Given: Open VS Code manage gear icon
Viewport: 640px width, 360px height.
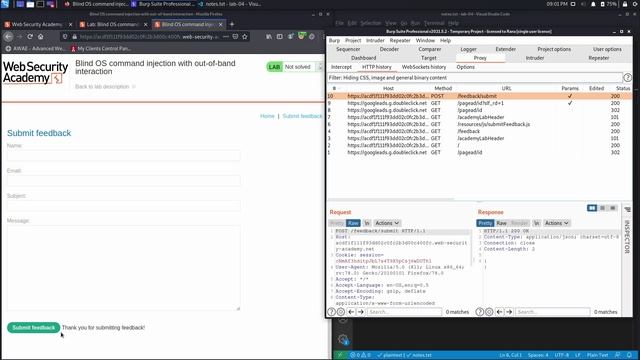Looking at the screenshot, I should (x=343, y=339).
